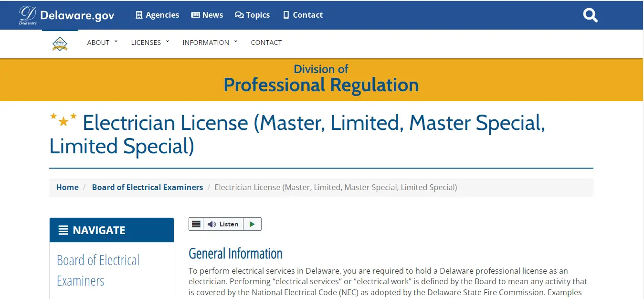This screenshot has width=644, height=299.
Task: Click the Topics chat bubbles icon
Action: 239,15
